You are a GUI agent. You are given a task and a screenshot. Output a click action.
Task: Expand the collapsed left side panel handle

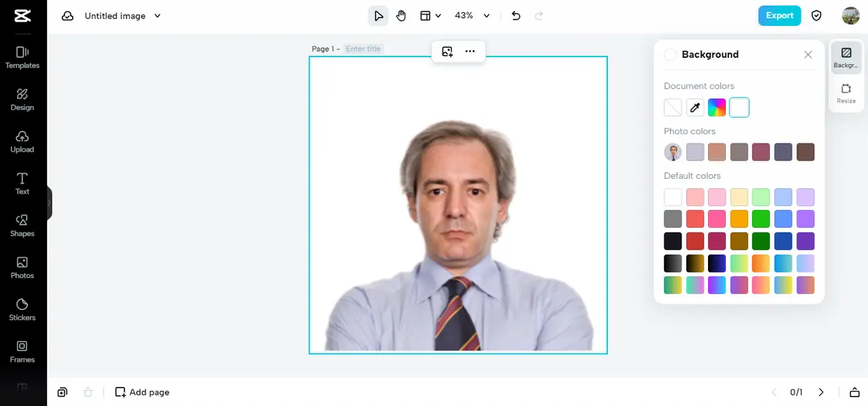49,203
